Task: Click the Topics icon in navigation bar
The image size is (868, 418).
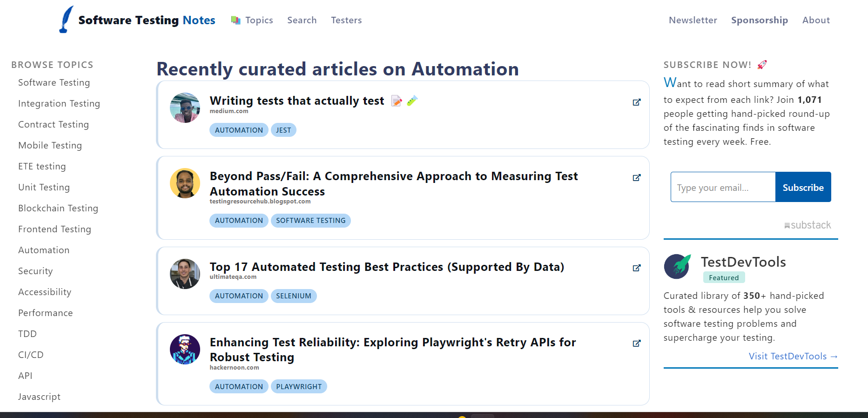Action: point(236,20)
